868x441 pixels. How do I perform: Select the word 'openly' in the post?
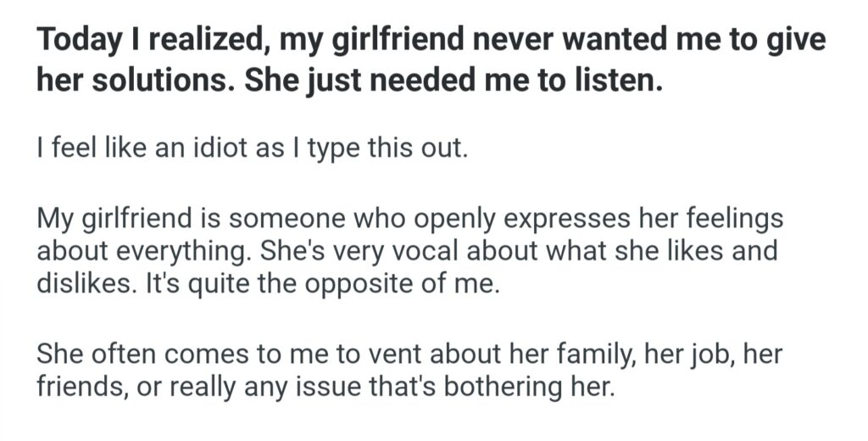tap(461, 220)
